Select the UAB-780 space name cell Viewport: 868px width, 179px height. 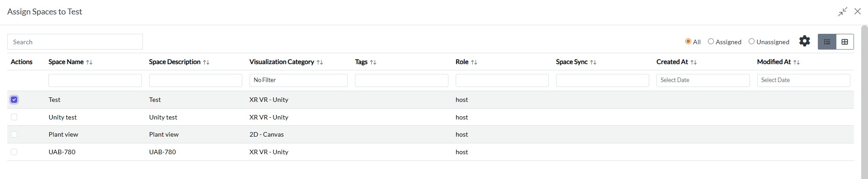click(62, 152)
